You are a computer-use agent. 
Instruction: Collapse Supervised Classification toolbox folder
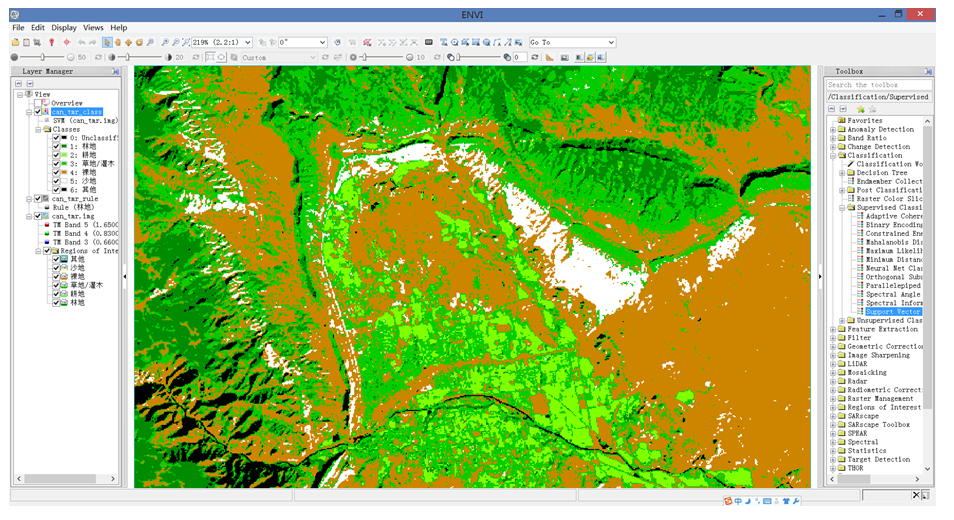coord(842,207)
